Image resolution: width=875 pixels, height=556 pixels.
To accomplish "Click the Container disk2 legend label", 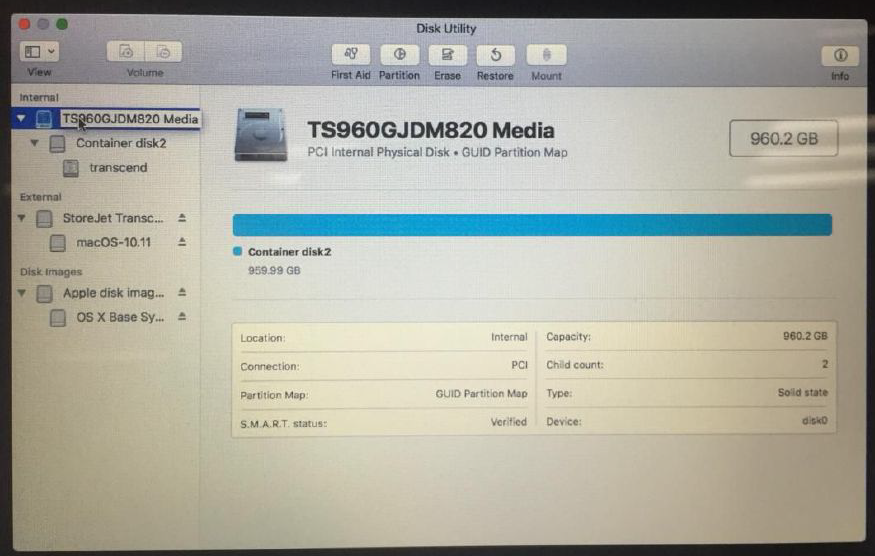I will [x=289, y=252].
